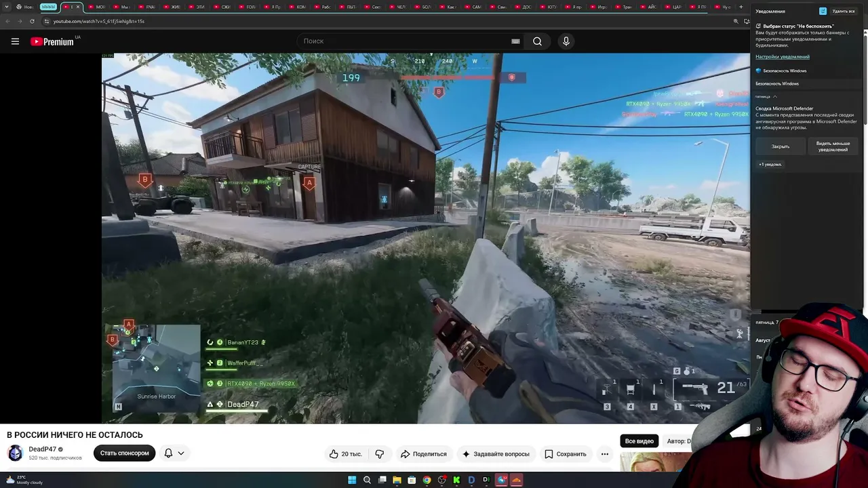868x488 pixels.
Task: Open the three-dot more actions menu
Action: click(x=605, y=454)
